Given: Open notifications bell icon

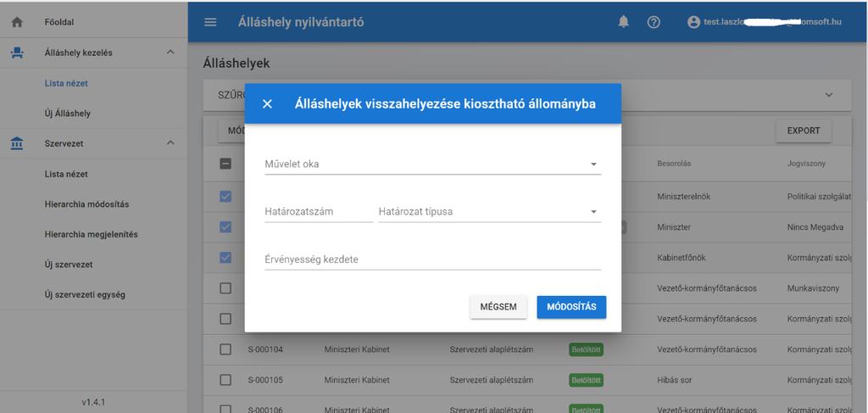Looking at the screenshot, I should pyautogui.click(x=623, y=22).
